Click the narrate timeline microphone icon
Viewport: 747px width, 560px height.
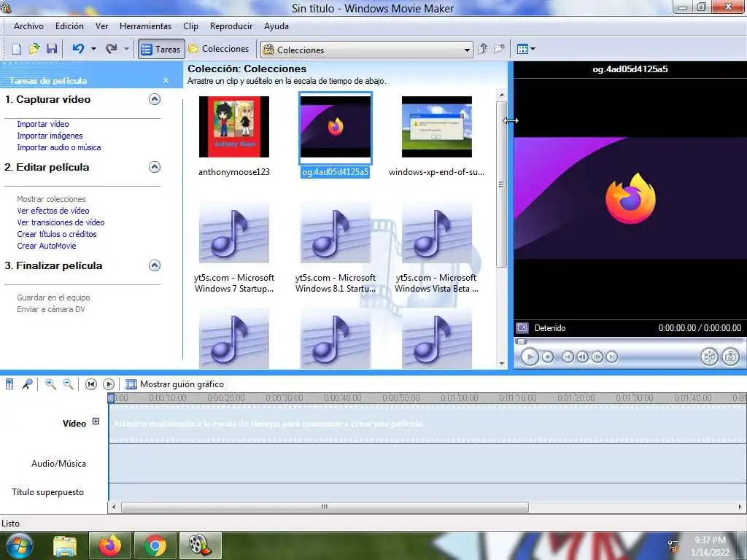coord(27,384)
